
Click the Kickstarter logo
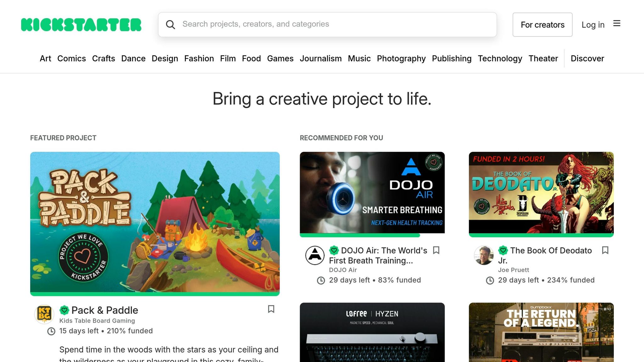81,25
